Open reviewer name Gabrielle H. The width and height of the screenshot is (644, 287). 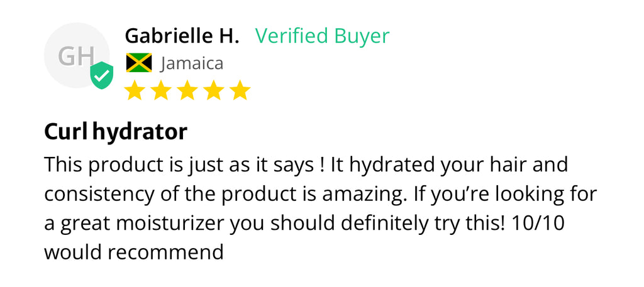point(182,36)
